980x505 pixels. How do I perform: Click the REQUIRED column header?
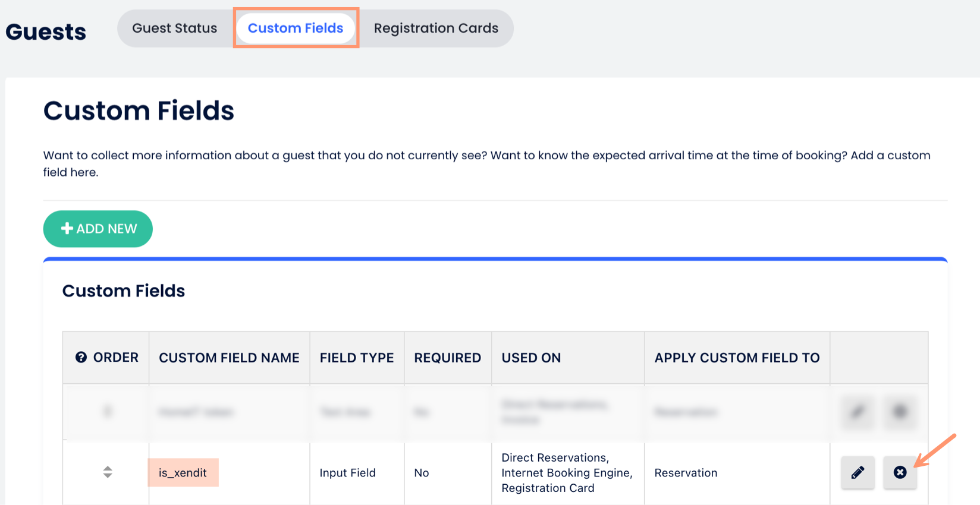(448, 358)
